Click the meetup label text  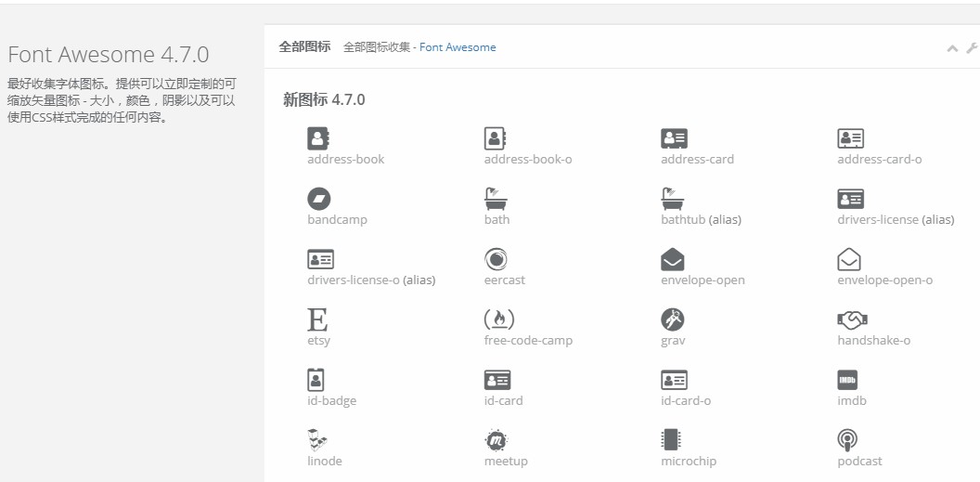click(506, 462)
